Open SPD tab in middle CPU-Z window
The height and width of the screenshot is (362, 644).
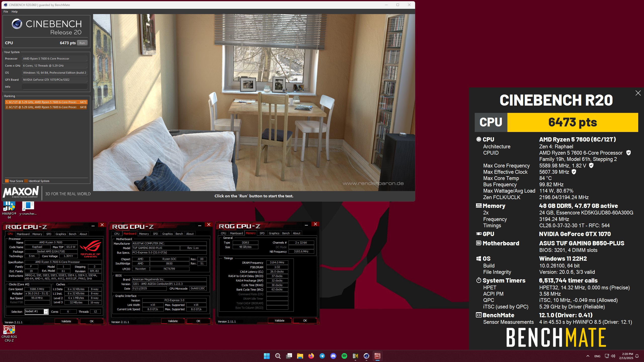155,234
